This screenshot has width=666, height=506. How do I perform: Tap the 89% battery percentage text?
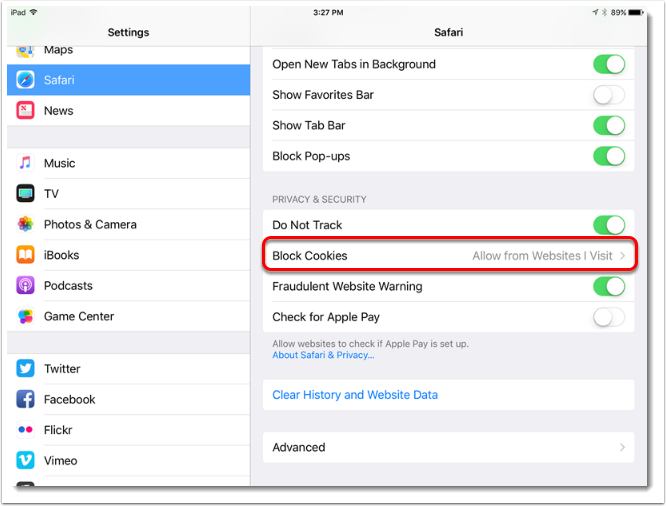pos(618,13)
